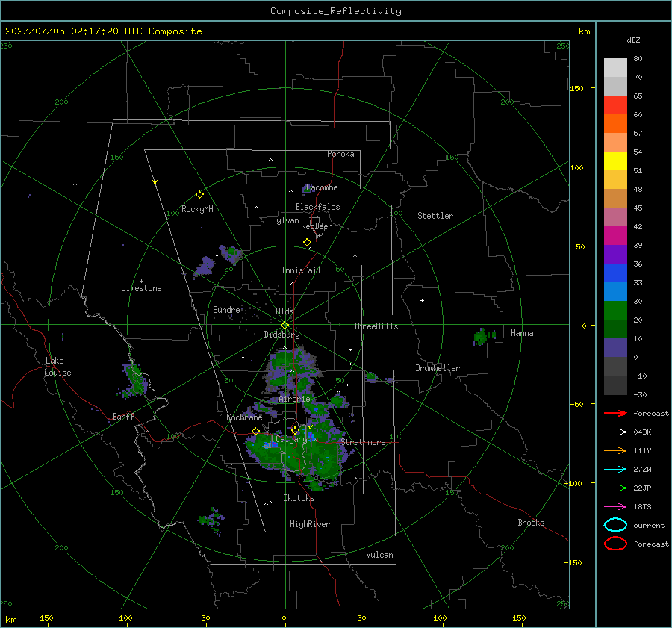Click the radar echo next to Hanna
This screenshot has height=628, width=672.
483,336
